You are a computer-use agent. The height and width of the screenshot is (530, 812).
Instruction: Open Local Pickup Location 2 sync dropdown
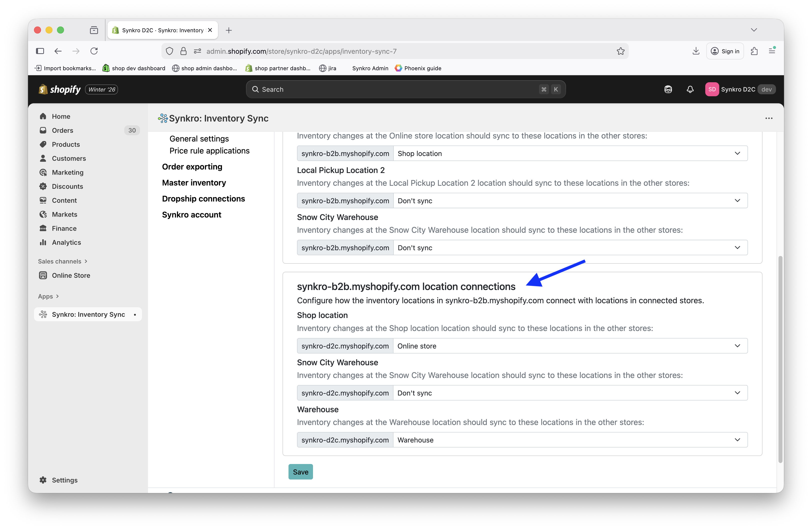pyautogui.click(x=570, y=201)
